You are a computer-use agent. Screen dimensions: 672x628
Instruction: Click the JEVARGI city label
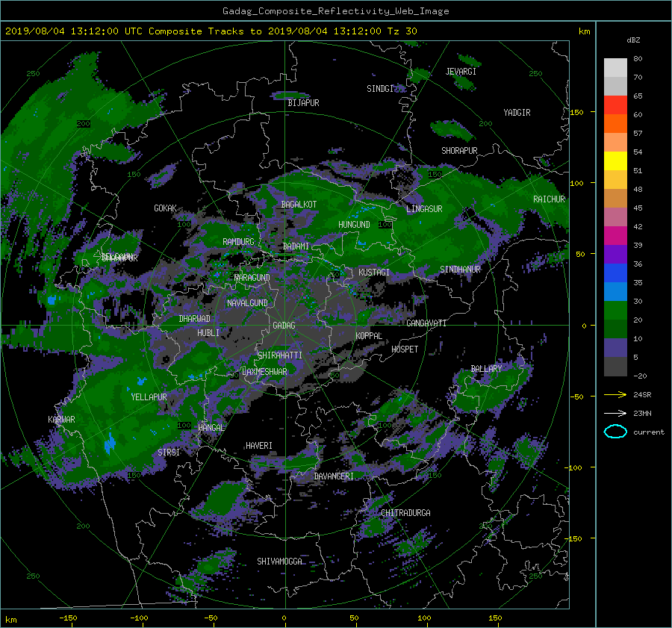point(461,71)
